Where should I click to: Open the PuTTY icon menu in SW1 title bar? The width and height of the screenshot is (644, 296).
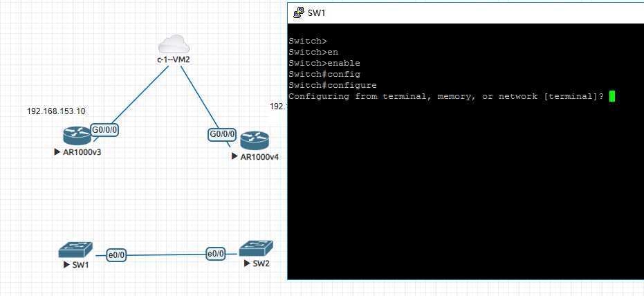tap(297, 12)
